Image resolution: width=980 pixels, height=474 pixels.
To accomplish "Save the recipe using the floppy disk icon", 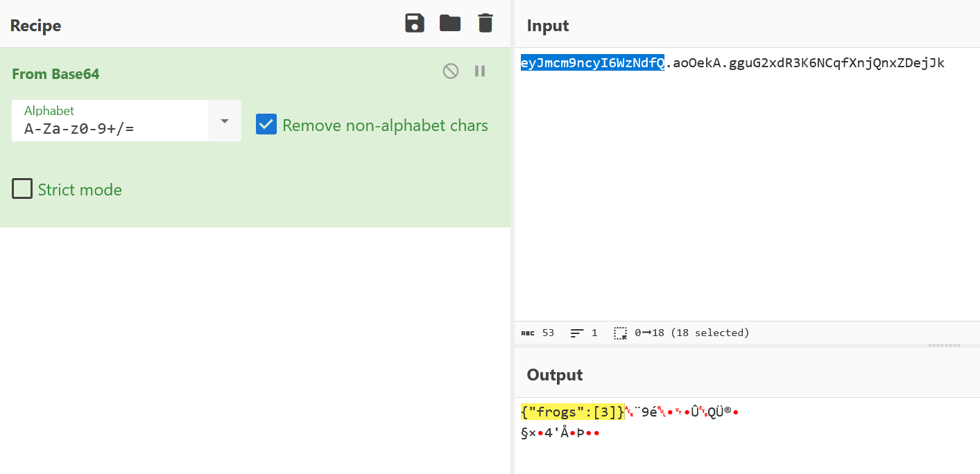I will coord(415,24).
